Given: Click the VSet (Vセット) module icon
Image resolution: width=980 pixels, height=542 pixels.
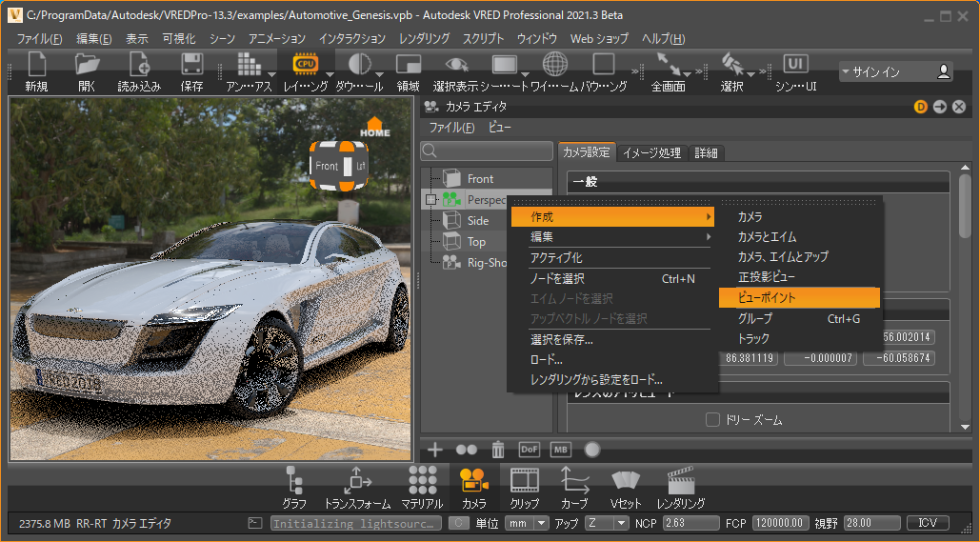Looking at the screenshot, I should tap(625, 480).
